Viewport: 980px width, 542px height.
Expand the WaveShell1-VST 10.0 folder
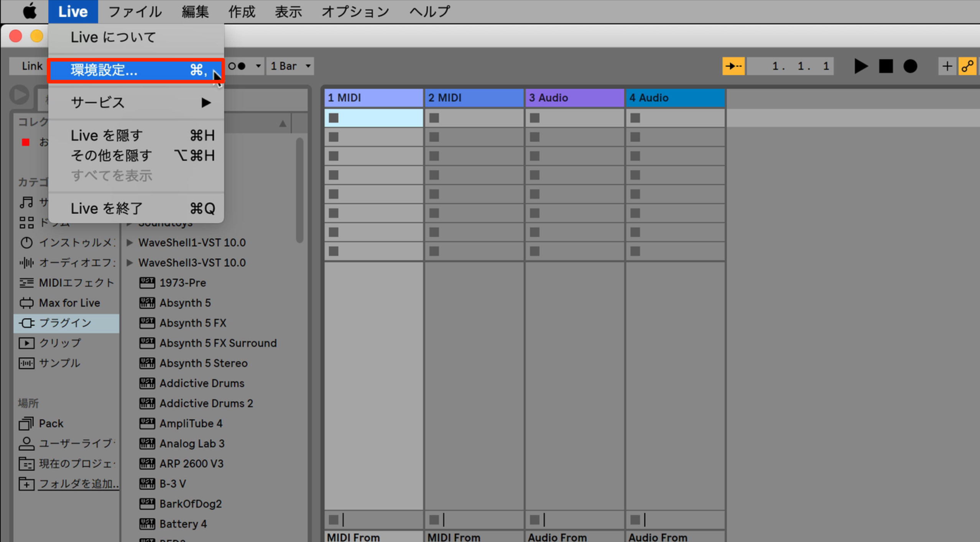point(130,243)
